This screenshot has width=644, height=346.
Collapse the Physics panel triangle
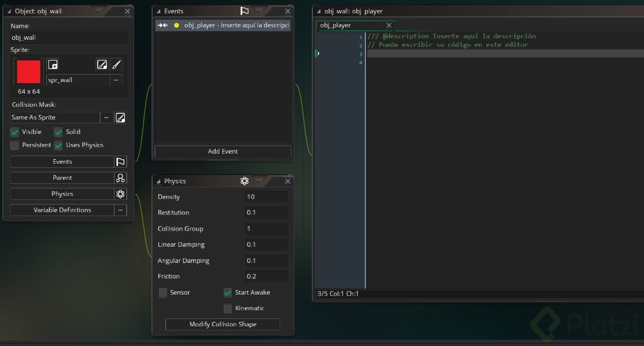[x=158, y=181]
